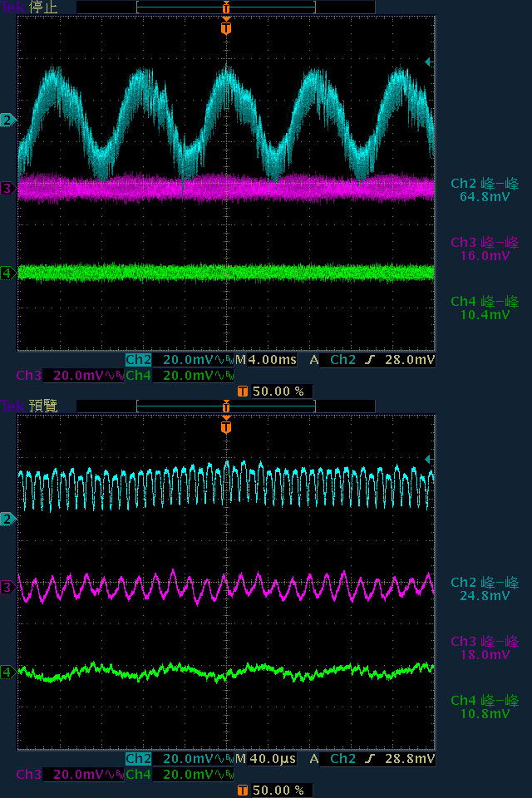Click the rising-edge trigger slope symbol, top capture

370,360
